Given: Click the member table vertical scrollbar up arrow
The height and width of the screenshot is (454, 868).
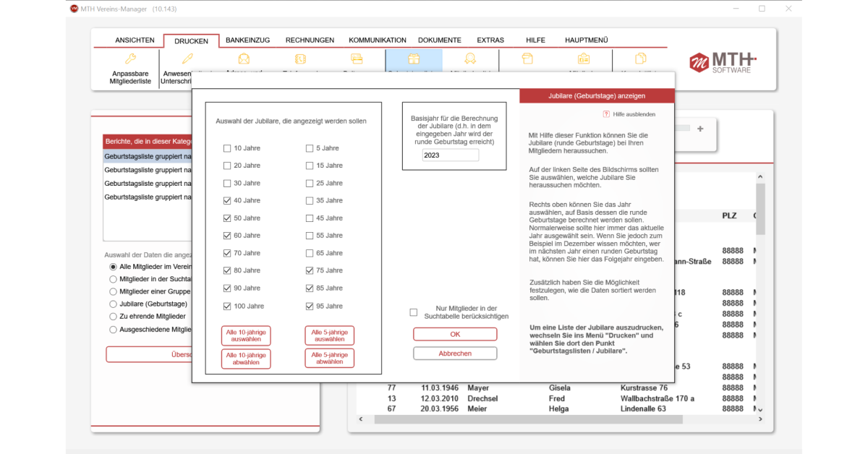Looking at the screenshot, I should click(760, 176).
